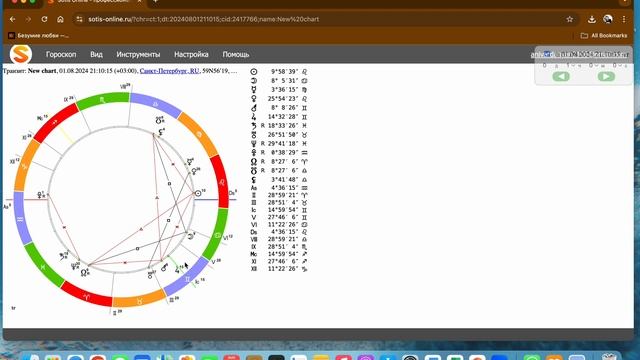
Task: Click the orange Taurus zodiac segment
Action: coord(139,300)
